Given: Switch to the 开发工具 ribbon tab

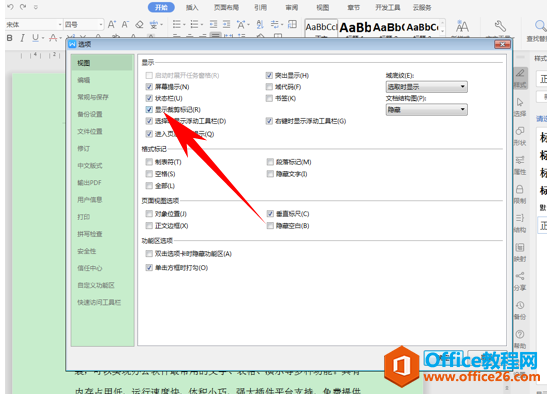Looking at the screenshot, I should [388, 7].
